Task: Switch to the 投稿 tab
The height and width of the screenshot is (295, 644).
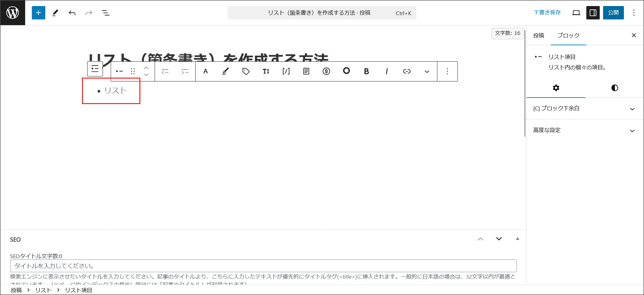Action: 539,36
